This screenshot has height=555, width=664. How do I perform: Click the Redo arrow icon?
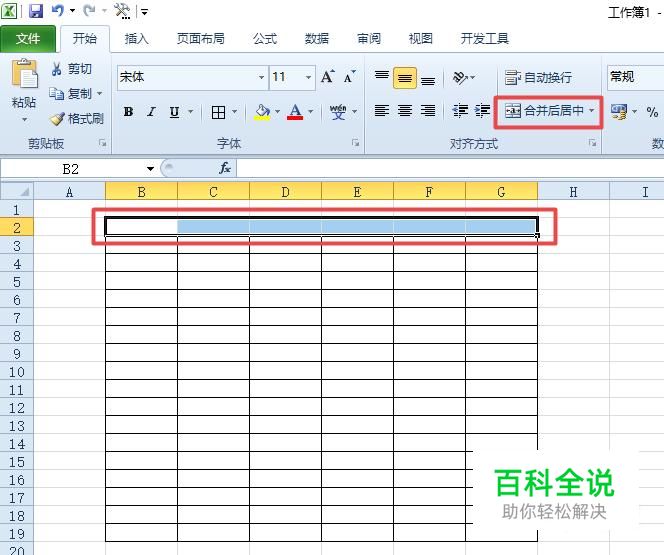click(x=89, y=11)
